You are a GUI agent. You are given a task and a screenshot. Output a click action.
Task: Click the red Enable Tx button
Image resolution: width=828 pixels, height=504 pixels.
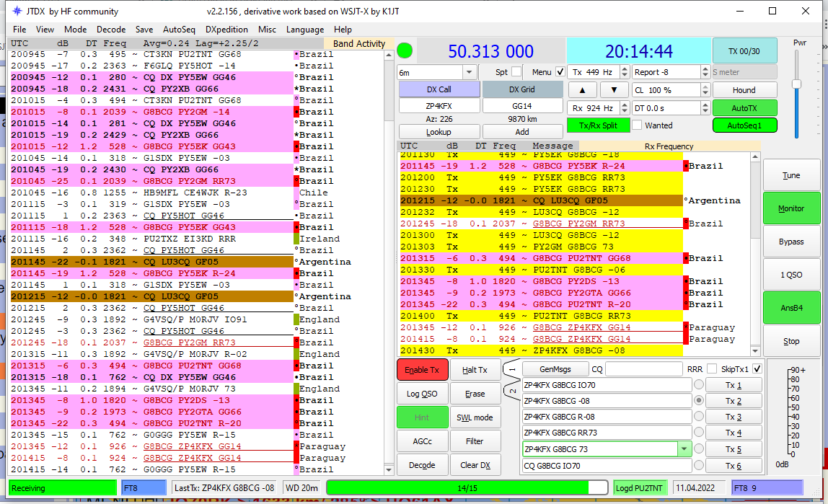coord(422,370)
